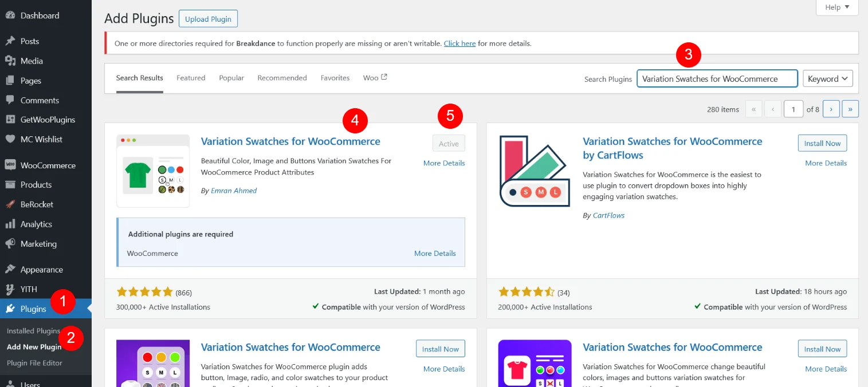Click the YITH sidebar icon
This screenshot has width=868, height=387.
[10, 289]
